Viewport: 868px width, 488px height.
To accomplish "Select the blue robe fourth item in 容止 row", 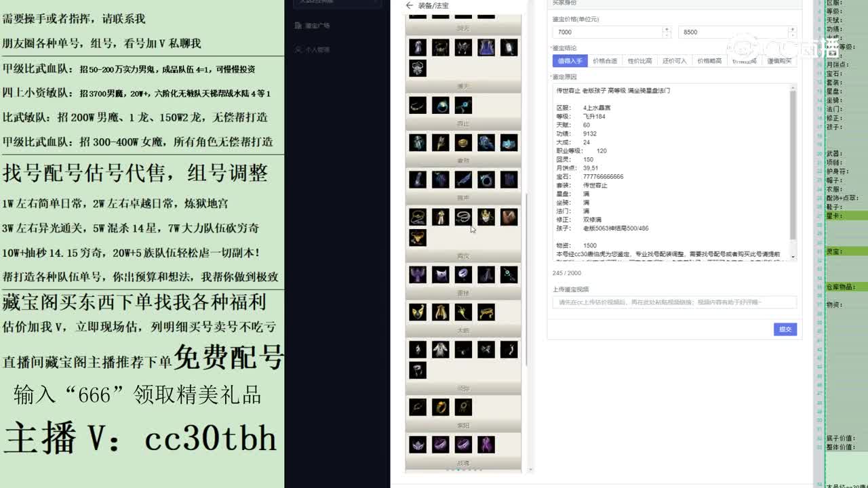I will tap(486, 142).
